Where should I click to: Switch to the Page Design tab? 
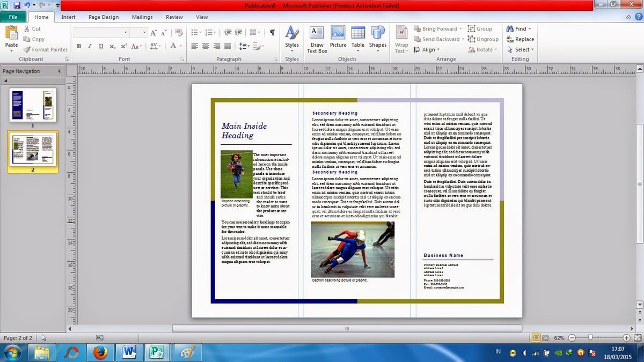pyautogui.click(x=104, y=17)
